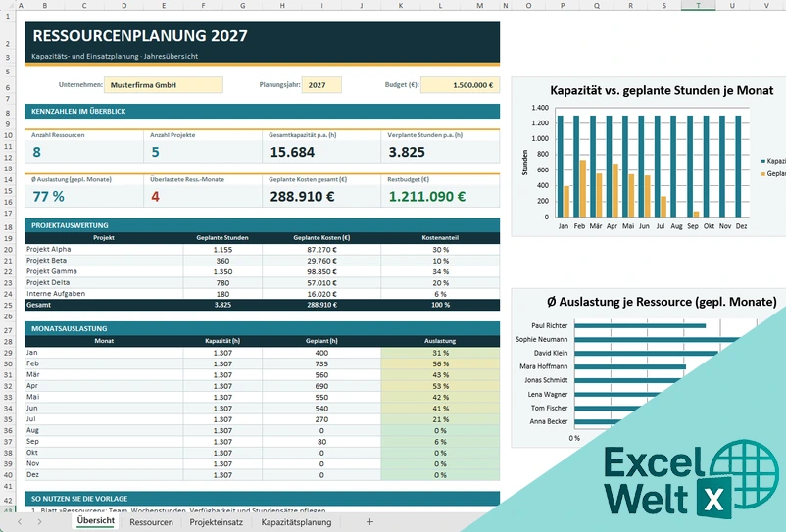Click the MONATSAUSLASTUNG section header

(x=263, y=328)
